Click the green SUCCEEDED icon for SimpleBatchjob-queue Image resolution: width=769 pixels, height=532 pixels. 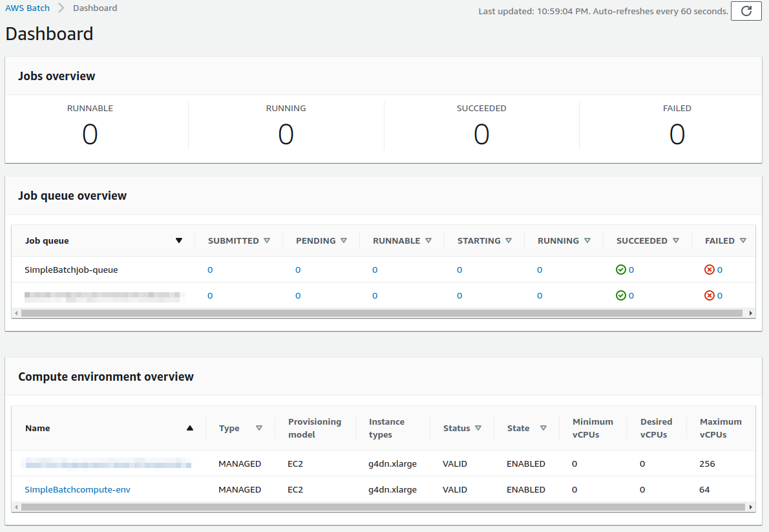620,270
